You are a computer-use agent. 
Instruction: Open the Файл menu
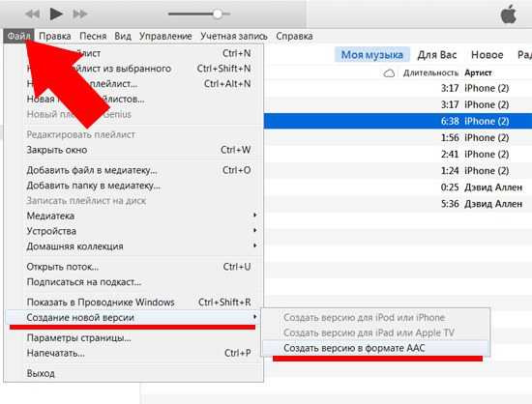[18, 36]
